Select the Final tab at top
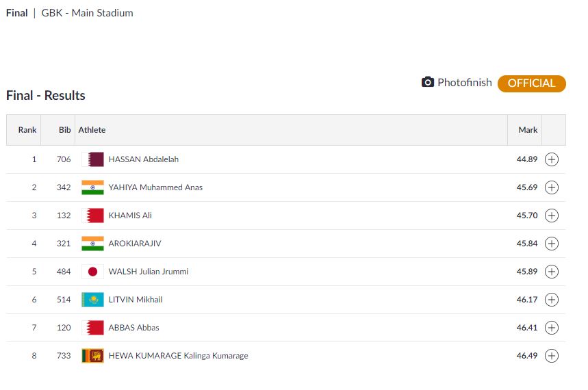Image resolution: width=588 pixels, height=390 pixels. [16, 13]
